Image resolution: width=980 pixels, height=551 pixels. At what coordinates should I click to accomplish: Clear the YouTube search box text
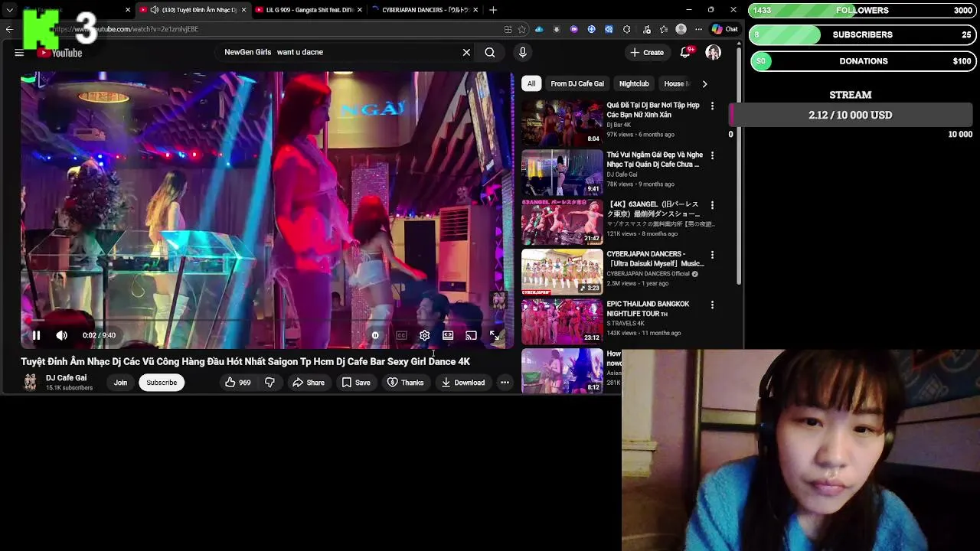pyautogui.click(x=466, y=52)
